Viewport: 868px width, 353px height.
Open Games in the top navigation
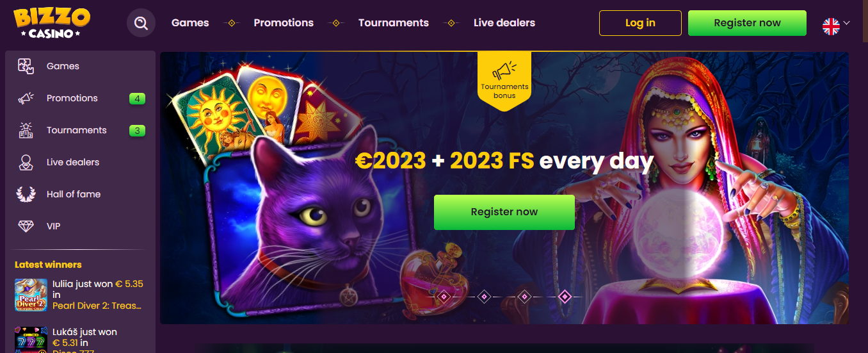click(x=190, y=22)
